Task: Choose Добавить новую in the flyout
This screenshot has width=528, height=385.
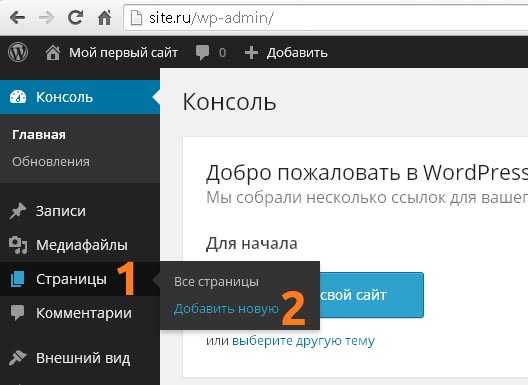Action: coord(226,309)
